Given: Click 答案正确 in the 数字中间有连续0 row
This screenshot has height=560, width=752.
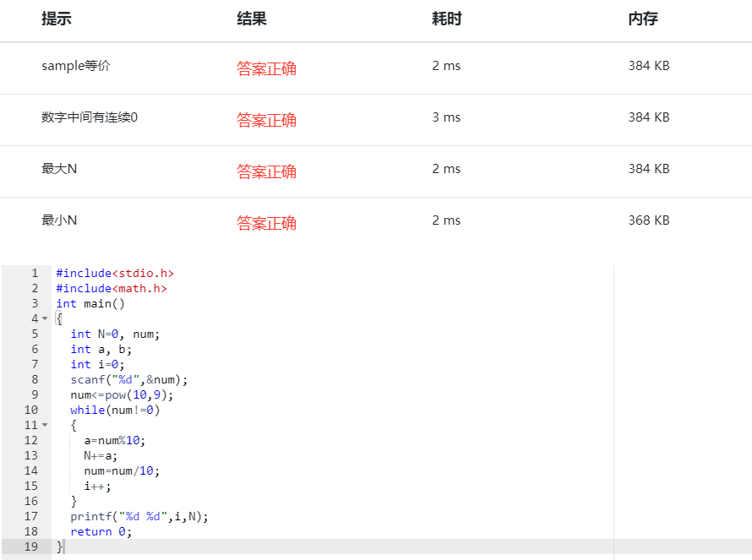Looking at the screenshot, I should [266, 120].
